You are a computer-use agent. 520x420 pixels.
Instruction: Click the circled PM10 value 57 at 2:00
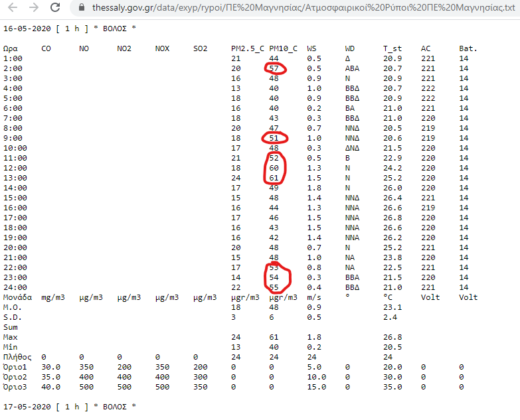pos(274,68)
